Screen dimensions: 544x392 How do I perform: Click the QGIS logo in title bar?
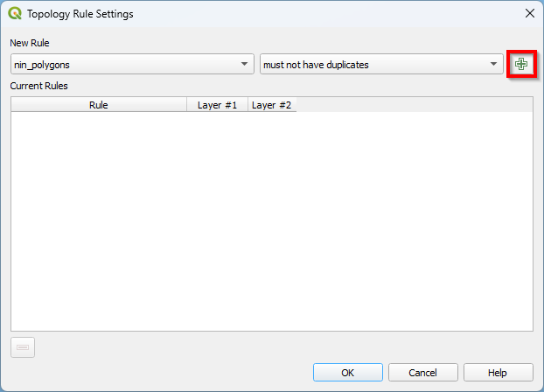click(x=15, y=14)
